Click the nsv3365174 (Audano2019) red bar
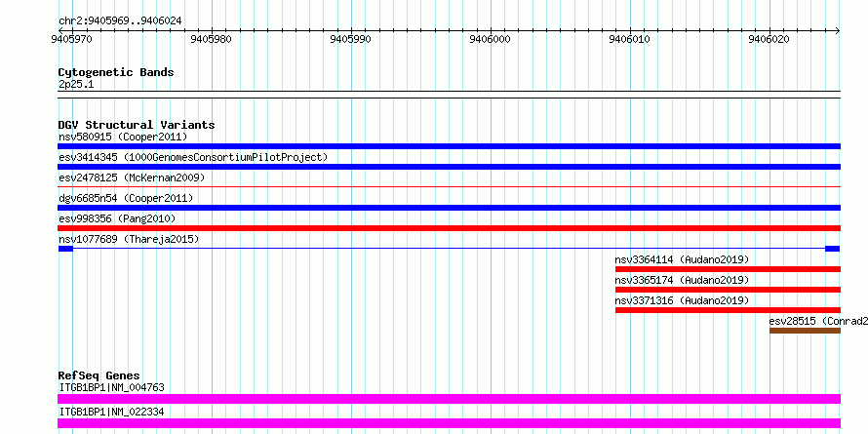Image resolution: width=868 pixels, height=434 pixels. (728, 290)
